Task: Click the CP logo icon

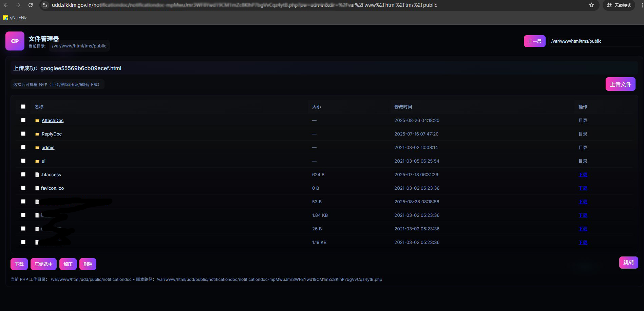Action: click(x=15, y=41)
